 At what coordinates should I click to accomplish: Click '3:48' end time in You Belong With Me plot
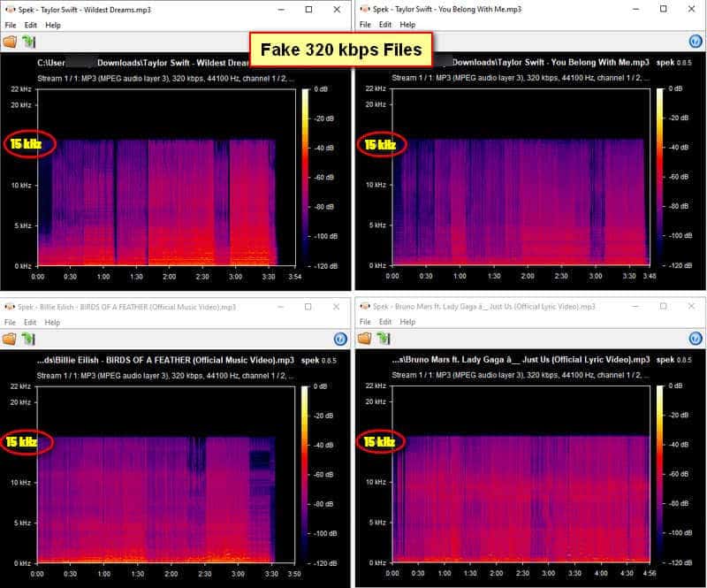(x=650, y=276)
